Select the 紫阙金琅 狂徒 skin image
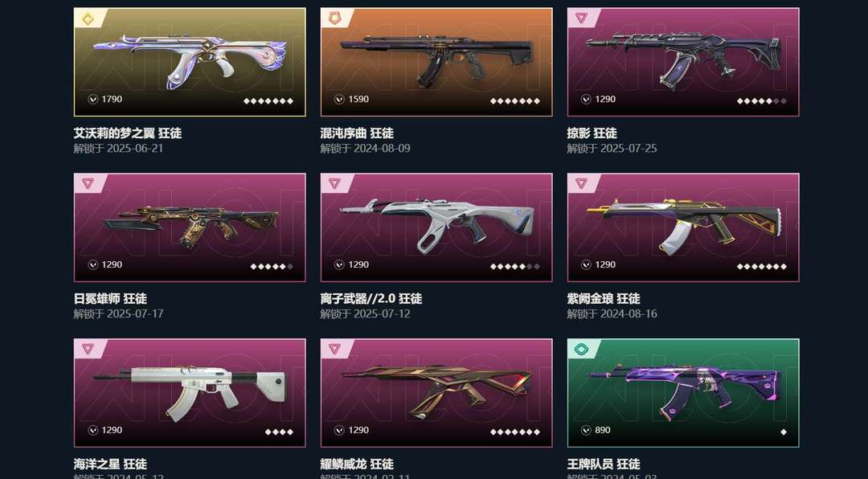 [683, 227]
